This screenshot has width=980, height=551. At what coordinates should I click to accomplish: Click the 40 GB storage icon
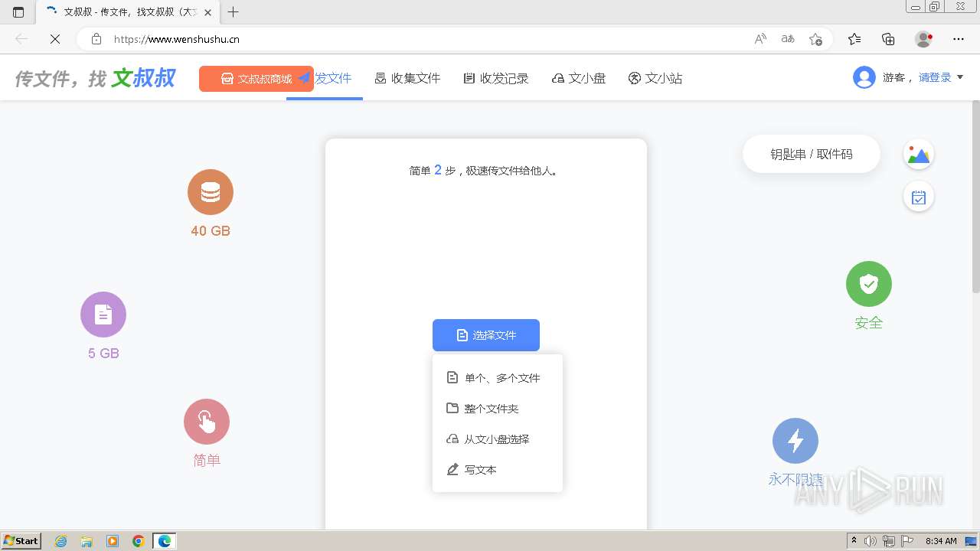(x=211, y=192)
